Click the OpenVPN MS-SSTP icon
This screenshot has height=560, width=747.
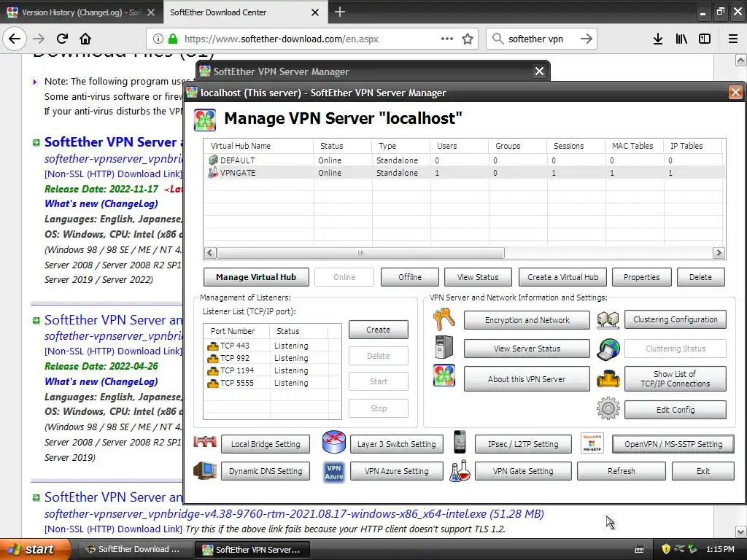592,443
